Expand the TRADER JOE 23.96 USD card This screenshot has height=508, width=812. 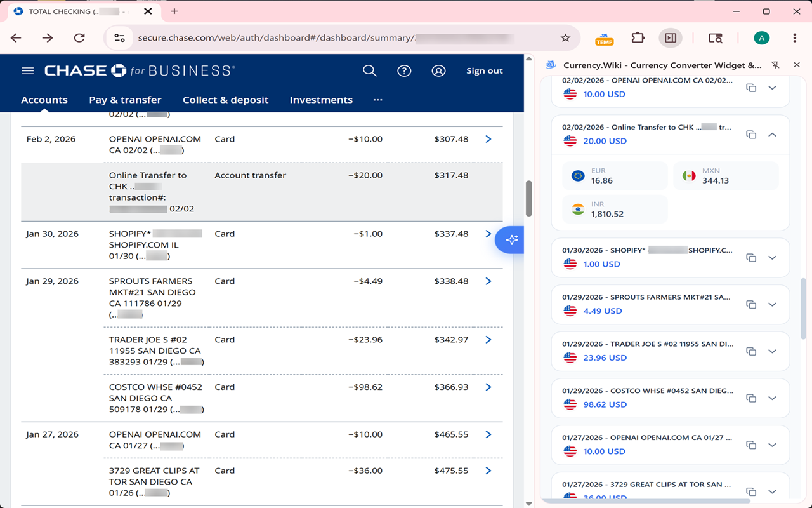click(772, 351)
